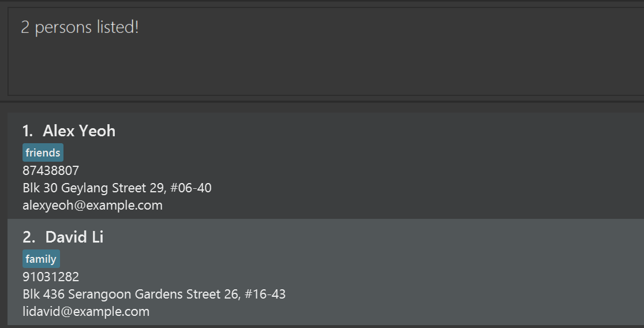Click the "David Li" name heading
This screenshot has height=328, width=644.
(74, 237)
